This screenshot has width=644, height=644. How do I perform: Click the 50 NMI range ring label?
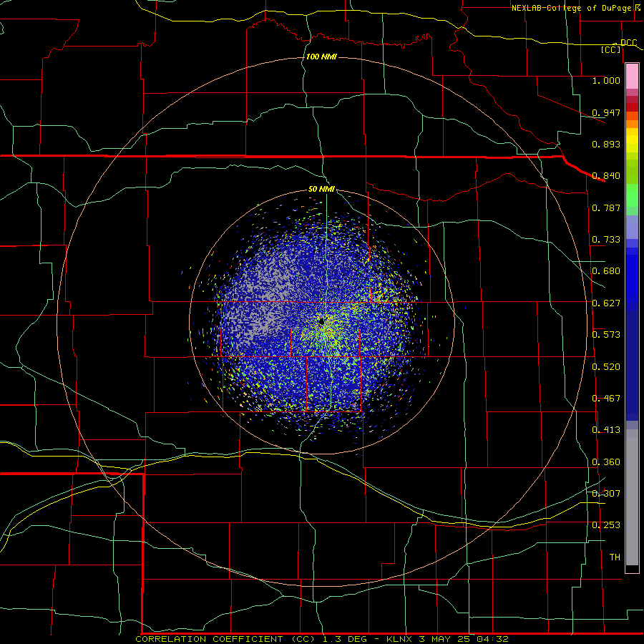coord(321,189)
